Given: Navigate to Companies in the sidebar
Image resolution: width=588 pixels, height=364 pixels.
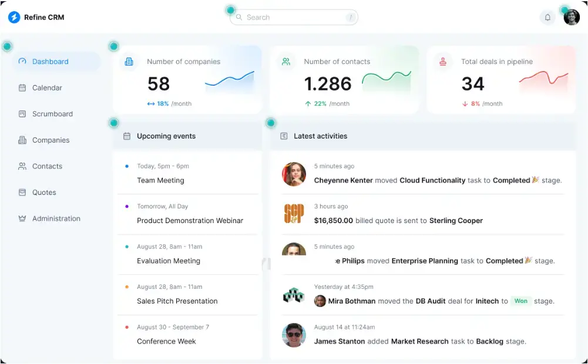Looking at the screenshot, I should 51,140.
